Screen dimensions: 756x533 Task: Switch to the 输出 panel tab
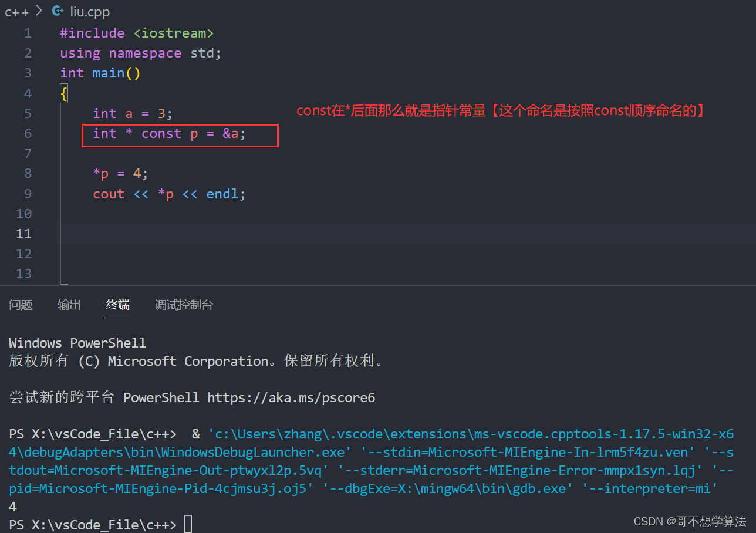(x=69, y=305)
